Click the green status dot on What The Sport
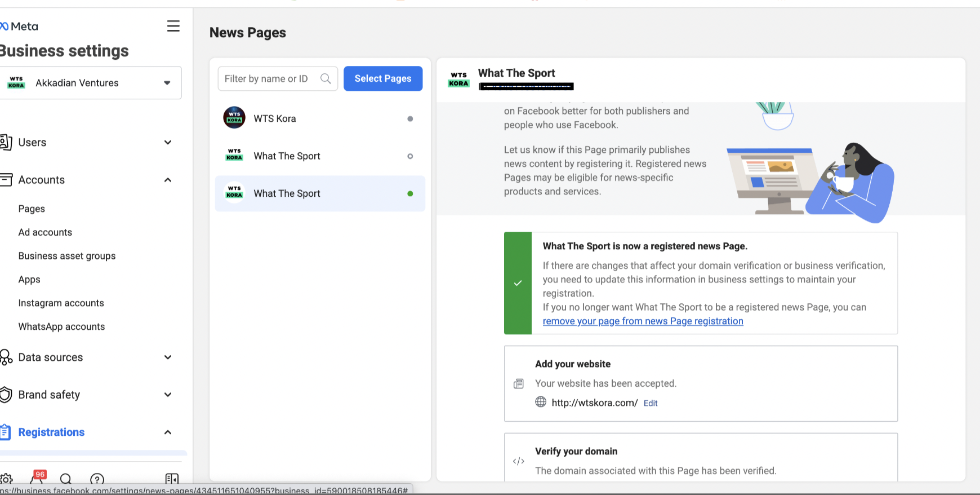The image size is (980, 495). [x=410, y=193]
